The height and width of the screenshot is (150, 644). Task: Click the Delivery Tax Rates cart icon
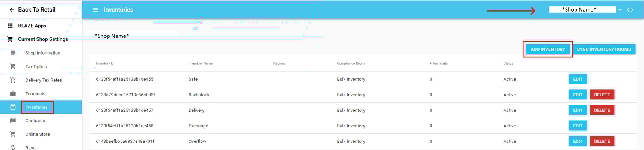point(13,80)
